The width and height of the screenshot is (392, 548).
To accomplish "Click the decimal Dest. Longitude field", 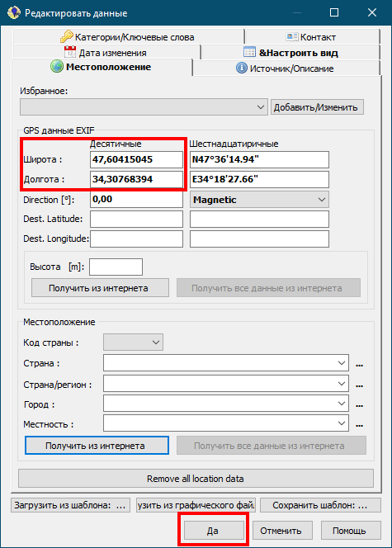I will tap(137, 239).
